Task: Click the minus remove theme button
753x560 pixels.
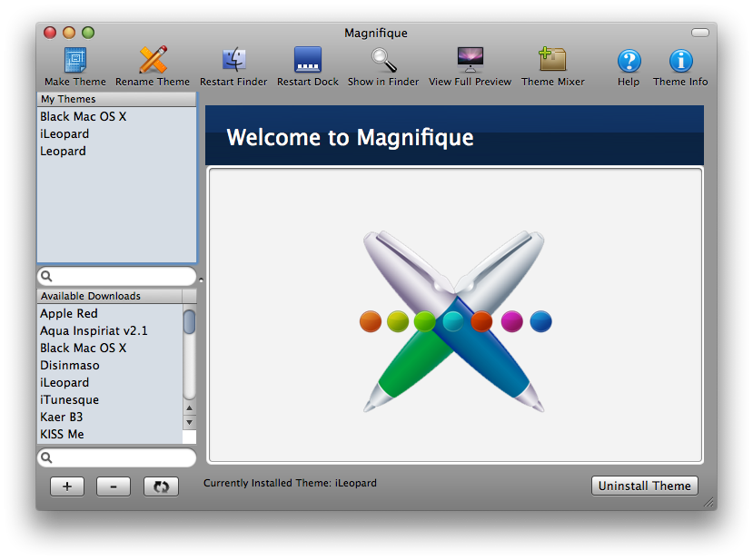Action: [114, 486]
